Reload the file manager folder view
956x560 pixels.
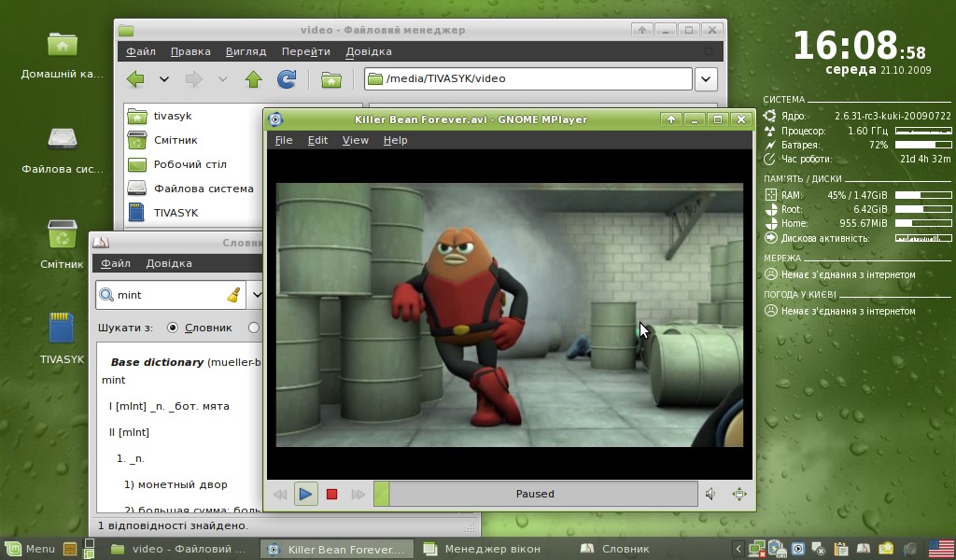pos(287,78)
